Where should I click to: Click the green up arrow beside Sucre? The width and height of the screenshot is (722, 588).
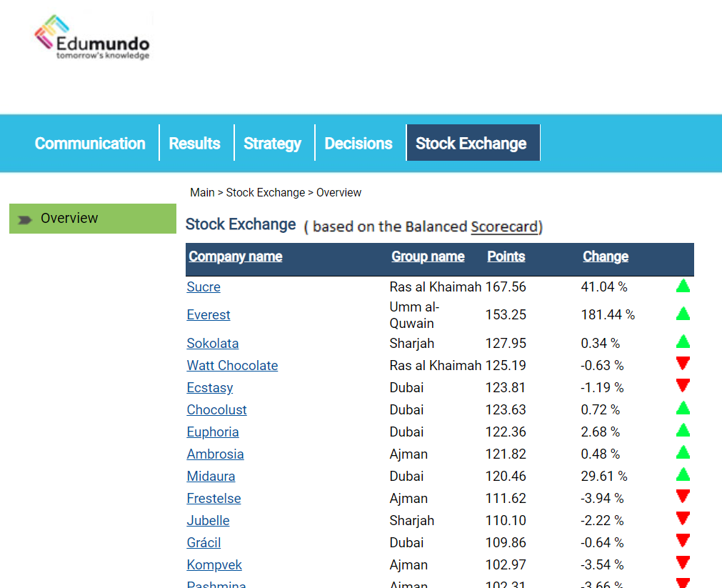tap(683, 286)
